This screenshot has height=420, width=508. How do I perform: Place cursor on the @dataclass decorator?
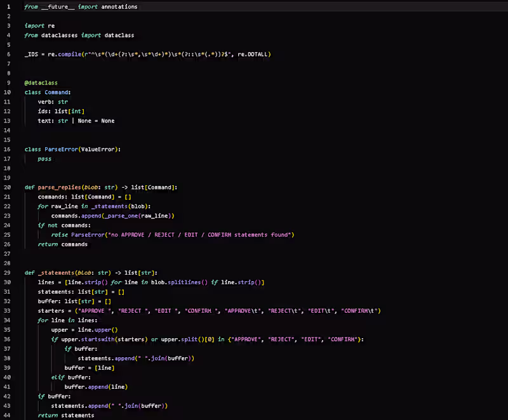[41, 83]
